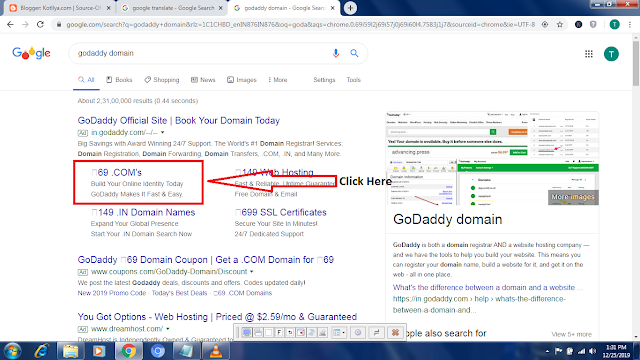Close the google translate tab
This screenshot has width=640, height=360.
(x=221, y=8)
